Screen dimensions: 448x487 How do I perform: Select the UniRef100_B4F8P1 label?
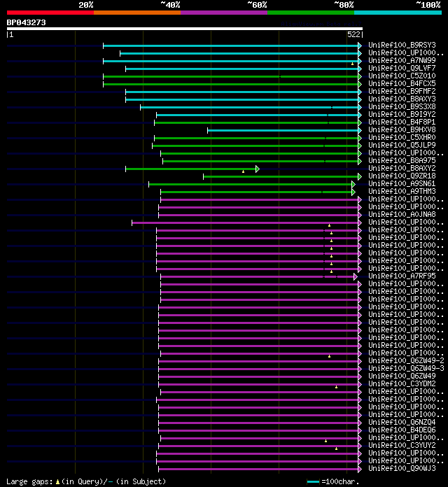(x=402, y=122)
